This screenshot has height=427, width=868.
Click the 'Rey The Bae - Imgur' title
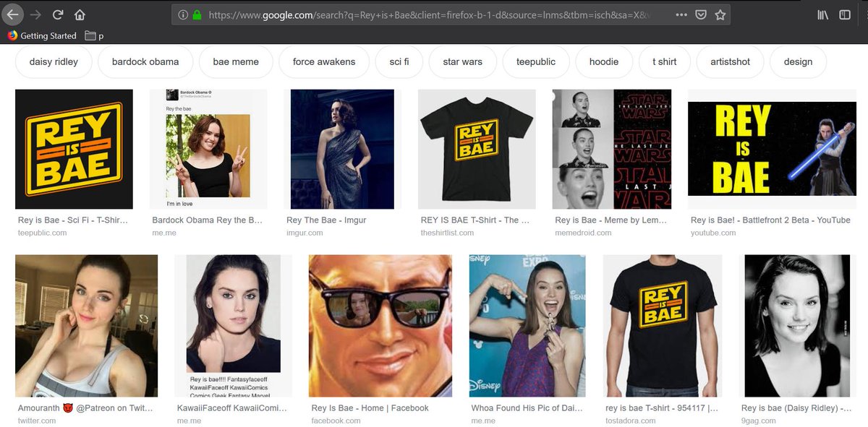click(326, 220)
